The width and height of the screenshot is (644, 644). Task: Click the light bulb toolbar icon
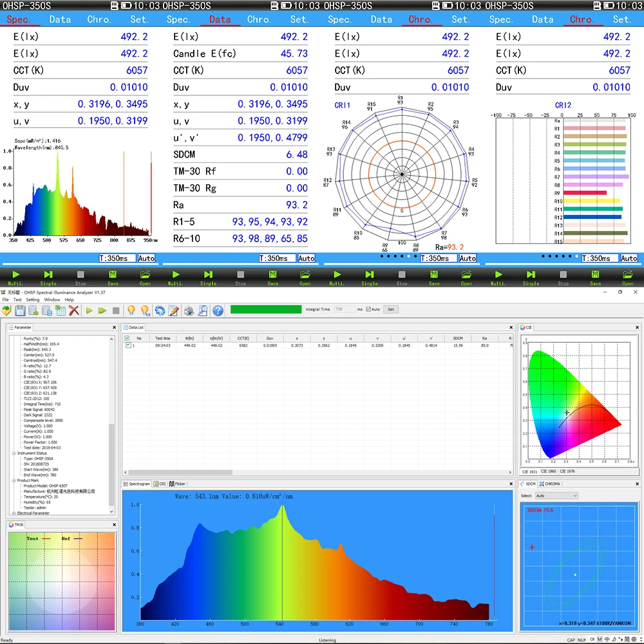pyautogui.click(x=131, y=310)
